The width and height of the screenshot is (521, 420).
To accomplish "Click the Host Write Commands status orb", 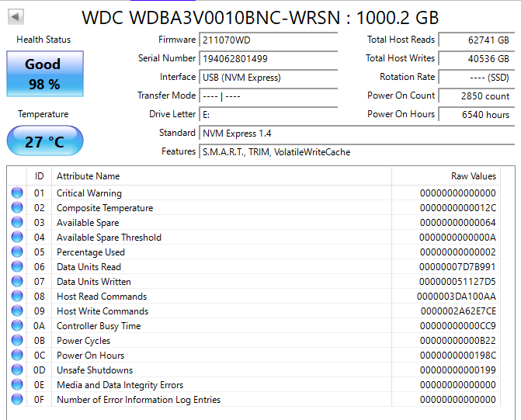I will (x=17, y=311).
